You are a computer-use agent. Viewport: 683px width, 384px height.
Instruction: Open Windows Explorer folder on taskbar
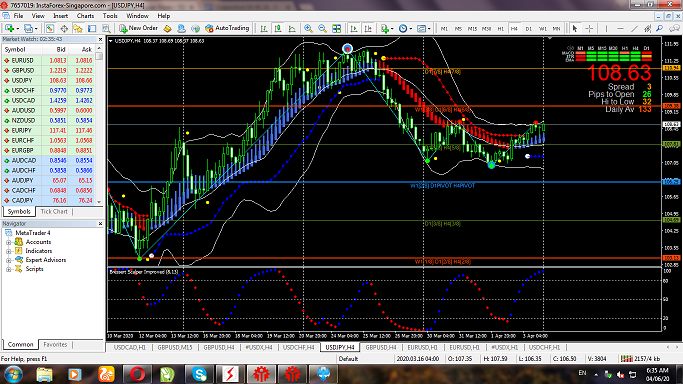(44, 374)
